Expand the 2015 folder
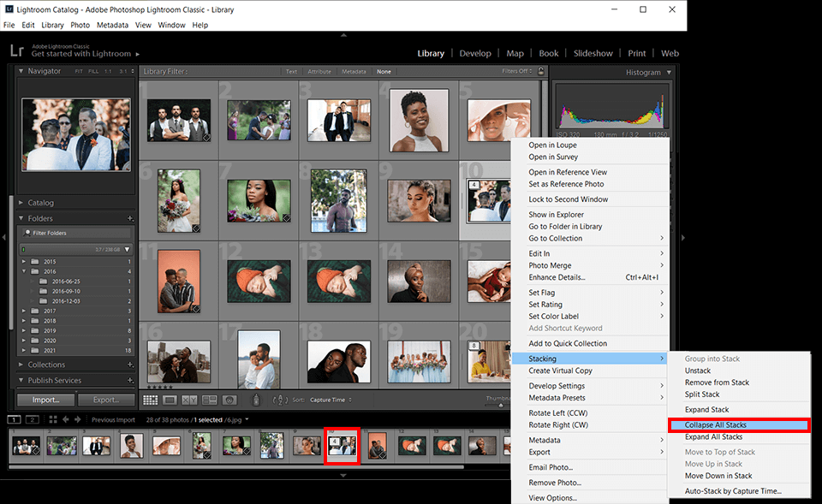The width and height of the screenshot is (822, 504). point(24,262)
